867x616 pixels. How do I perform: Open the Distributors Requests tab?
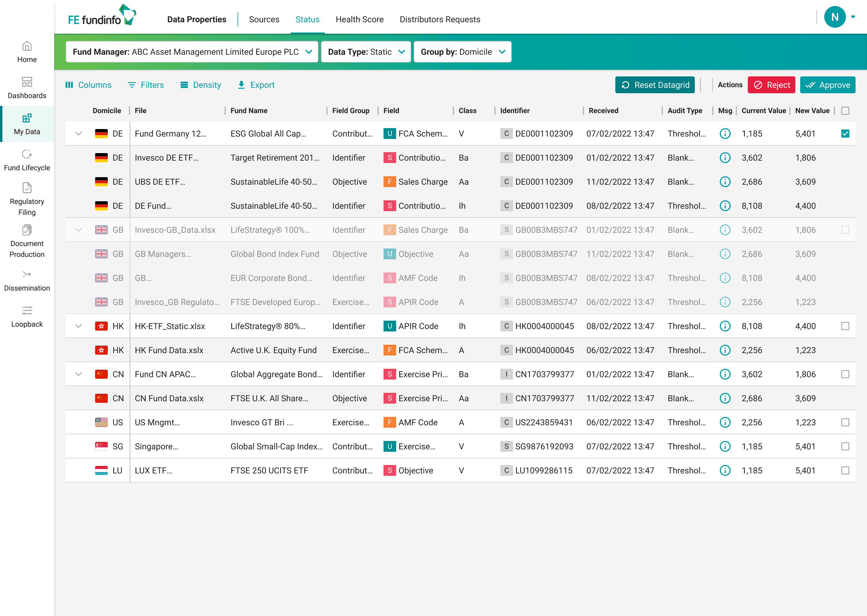pyautogui.click(x=440, y=19)
